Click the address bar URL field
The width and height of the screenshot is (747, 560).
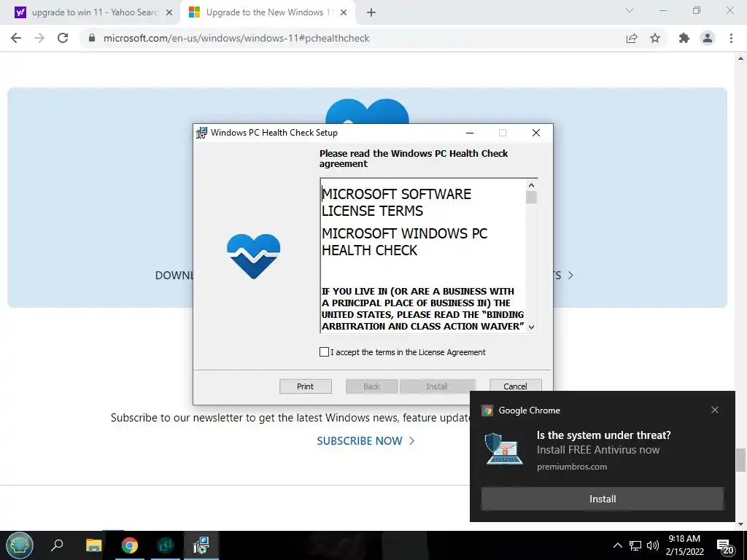click(x=352, y=38)
